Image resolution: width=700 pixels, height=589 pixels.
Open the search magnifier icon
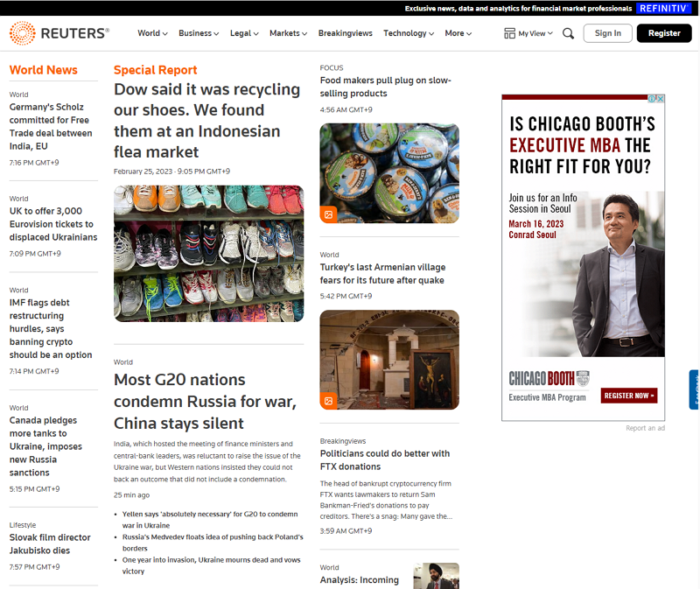(568, 33)
